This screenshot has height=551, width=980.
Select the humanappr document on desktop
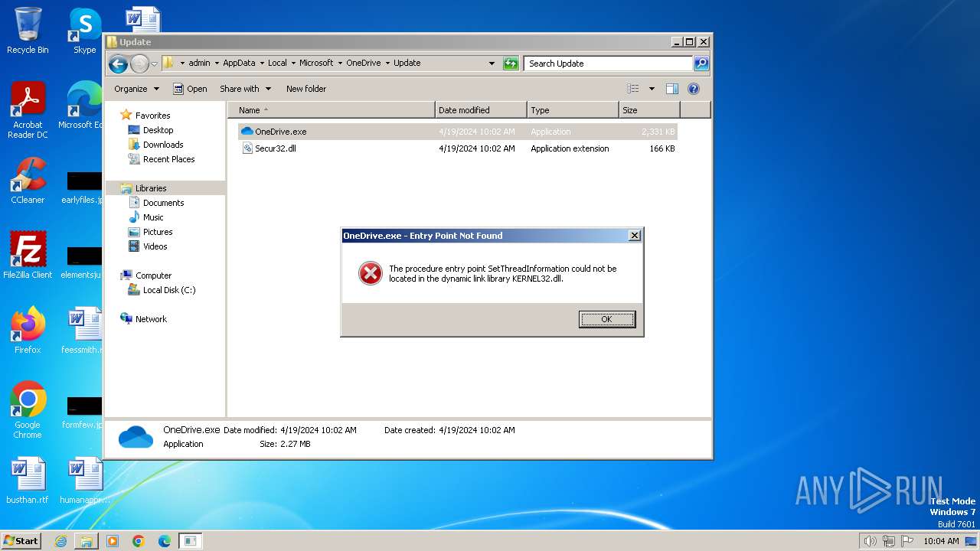[85, 481]
